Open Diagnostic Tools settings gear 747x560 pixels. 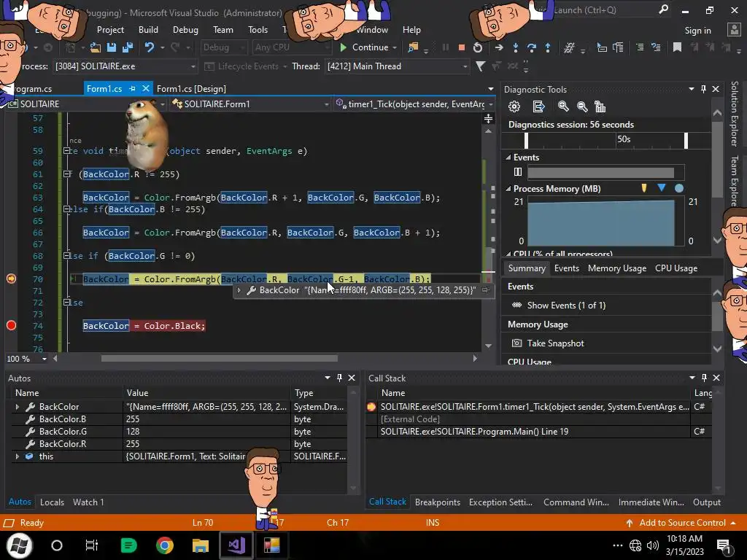(x=514, y=106)
